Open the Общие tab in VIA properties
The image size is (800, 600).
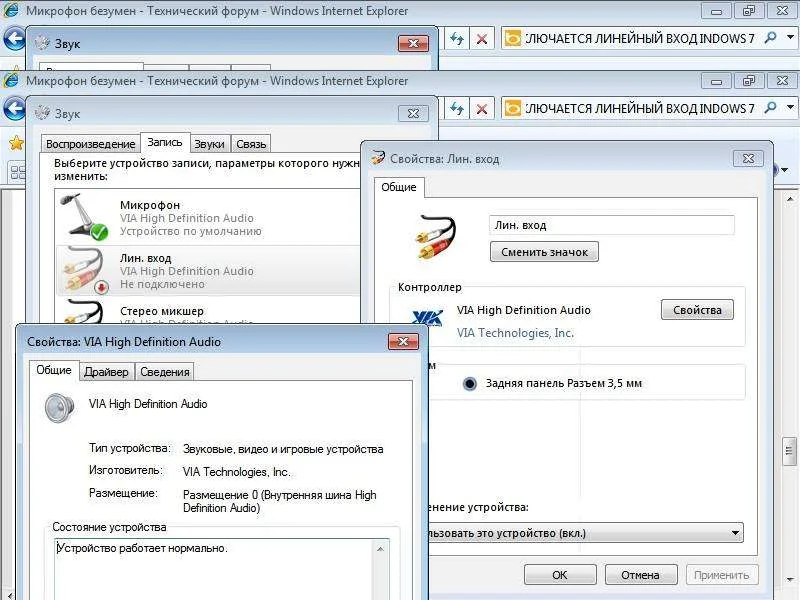(x=54, y=370)
